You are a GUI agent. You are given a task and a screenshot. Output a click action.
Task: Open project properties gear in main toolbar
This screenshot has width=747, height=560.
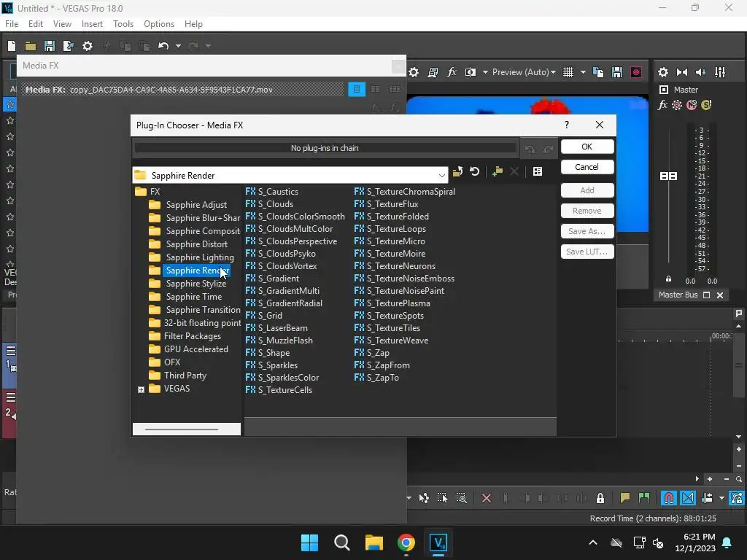click(88, 46)
